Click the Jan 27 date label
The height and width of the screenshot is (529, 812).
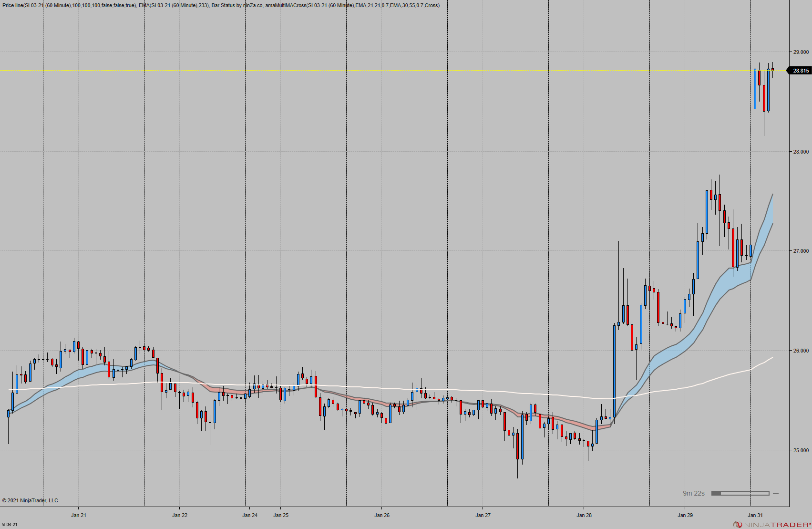click(x=483, y=515)
